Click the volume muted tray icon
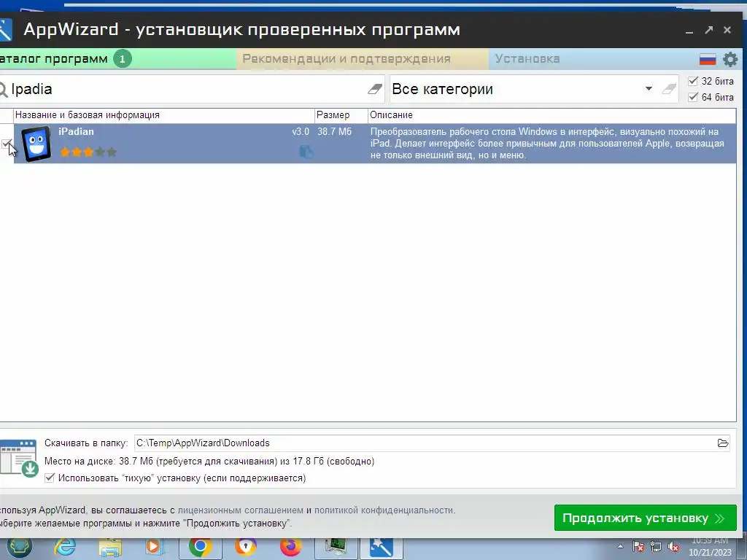747x560 pixels. pos(673,547)
